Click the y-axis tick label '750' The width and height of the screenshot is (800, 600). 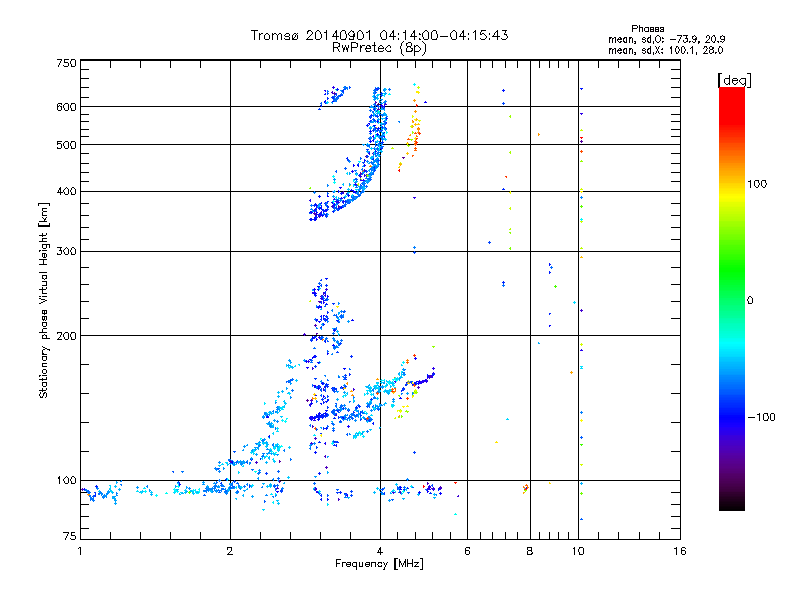pos(67,63)
